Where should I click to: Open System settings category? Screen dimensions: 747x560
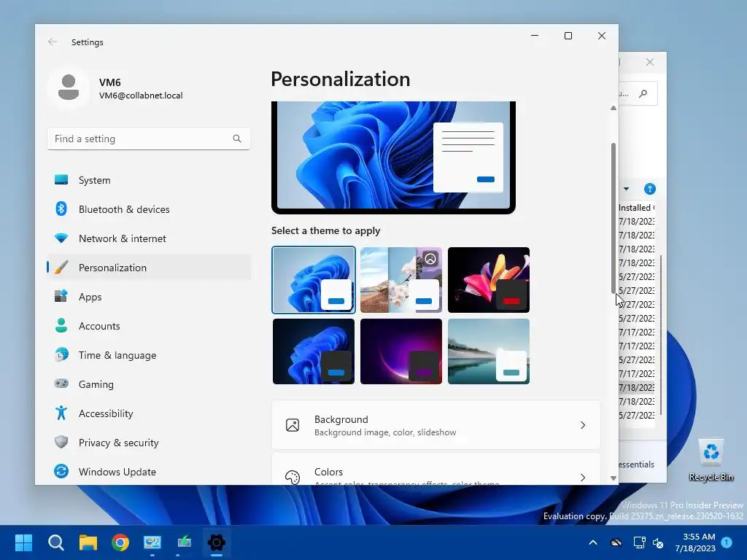[x=149, y=180]
